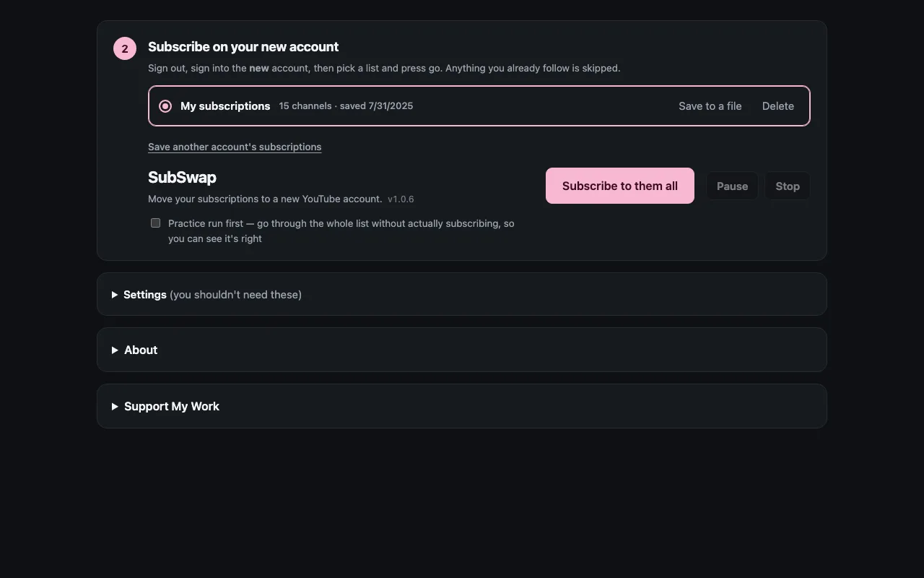
Task: Save the list to a file
Action: coord(710,106)
